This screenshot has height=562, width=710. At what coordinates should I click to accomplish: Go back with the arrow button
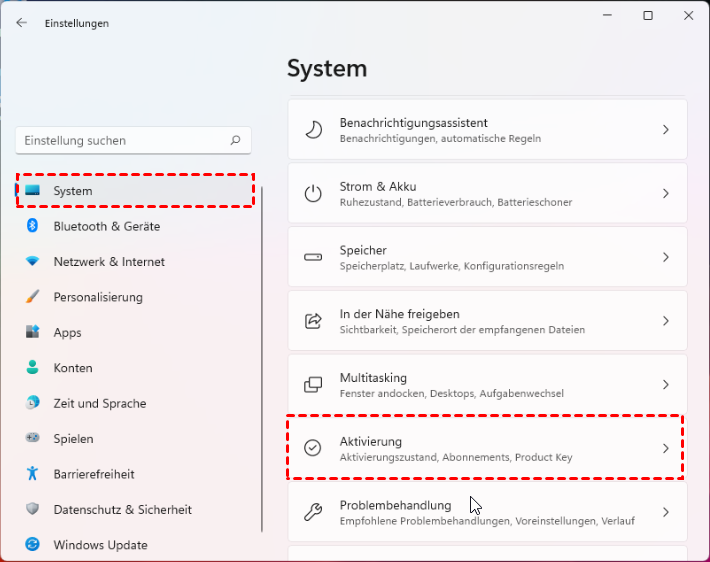coord(22,23)
